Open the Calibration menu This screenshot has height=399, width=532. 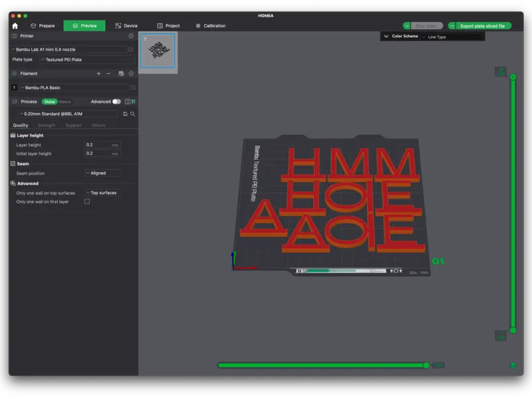click(211, 26)
